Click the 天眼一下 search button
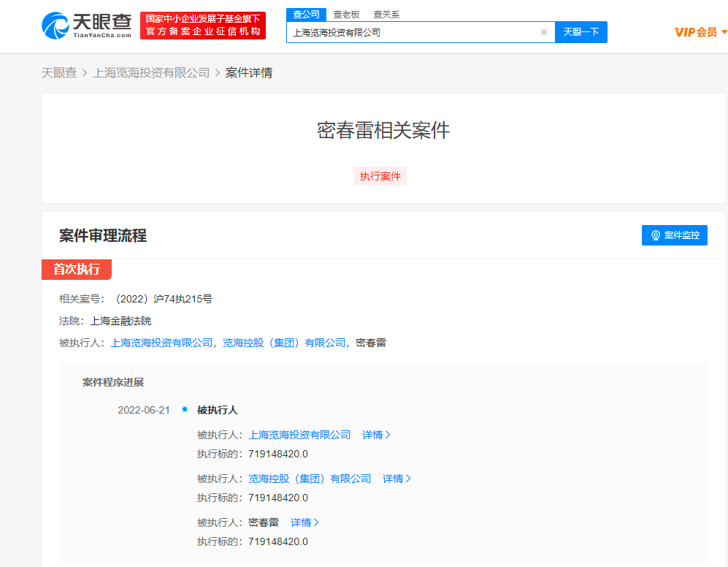Screen dimensions: 728x567 [581, 32]
